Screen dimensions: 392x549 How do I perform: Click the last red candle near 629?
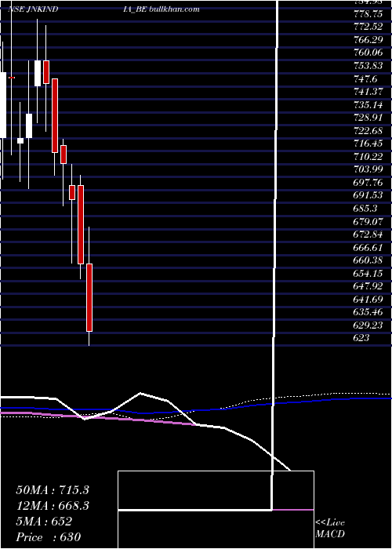pyautogui.click(x=89, y=297)
